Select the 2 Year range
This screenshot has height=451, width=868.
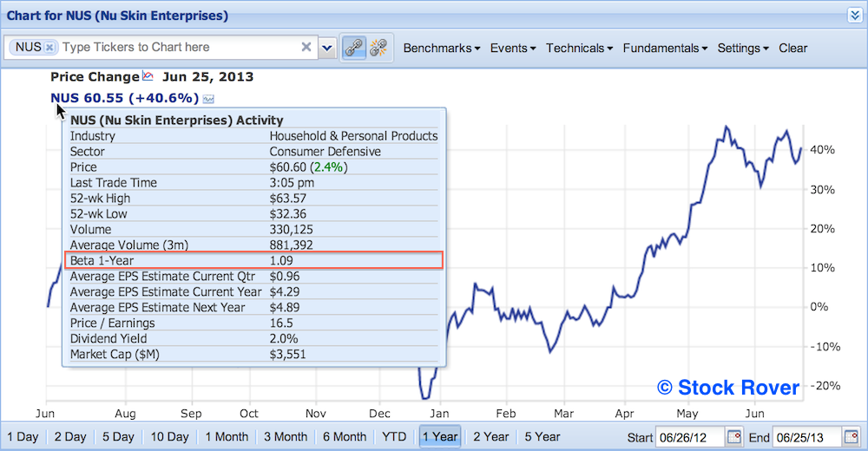pos(491,436)
